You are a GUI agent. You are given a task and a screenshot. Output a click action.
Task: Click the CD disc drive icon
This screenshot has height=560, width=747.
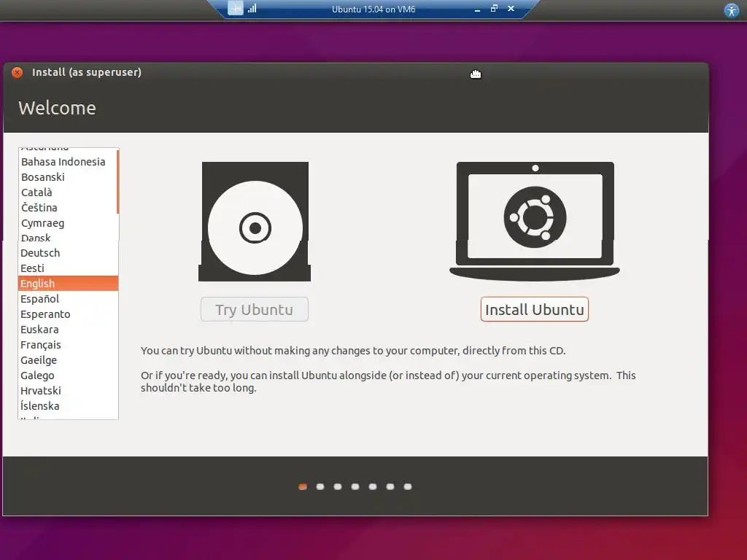point(255,222)
